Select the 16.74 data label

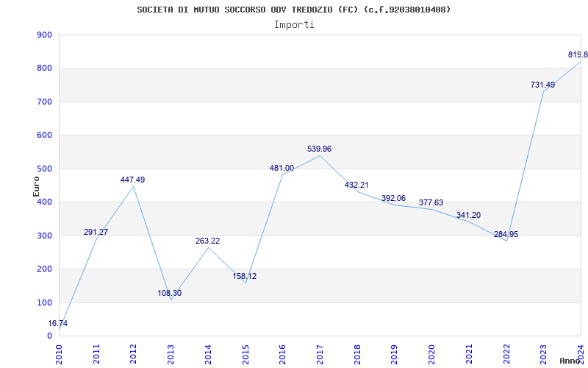pyautogui.click(x=58, y=323)
